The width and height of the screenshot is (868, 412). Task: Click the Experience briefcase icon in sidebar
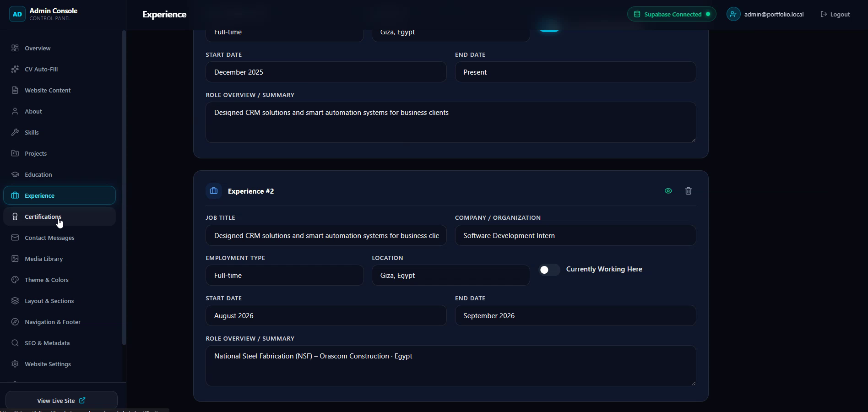(x=15, y=195)
